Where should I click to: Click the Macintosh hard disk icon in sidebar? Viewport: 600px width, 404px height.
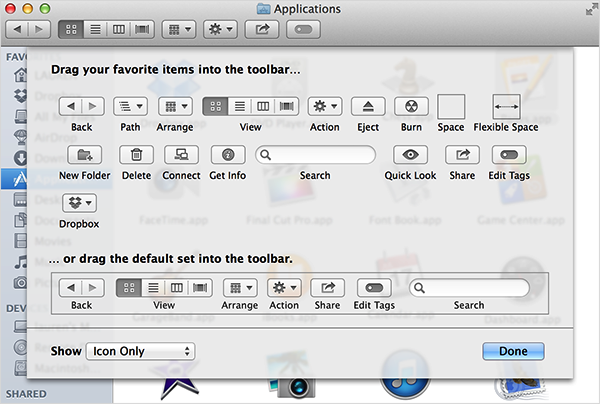[20, 368]
